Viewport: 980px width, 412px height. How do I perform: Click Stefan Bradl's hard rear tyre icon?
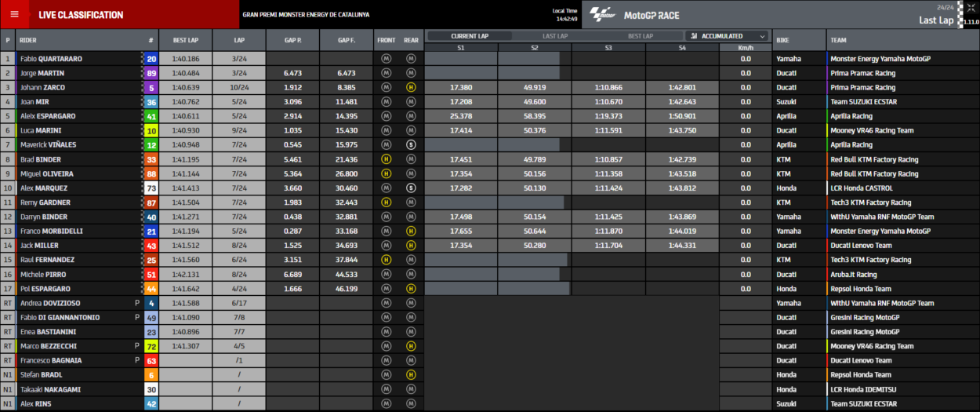pos(411,375)
